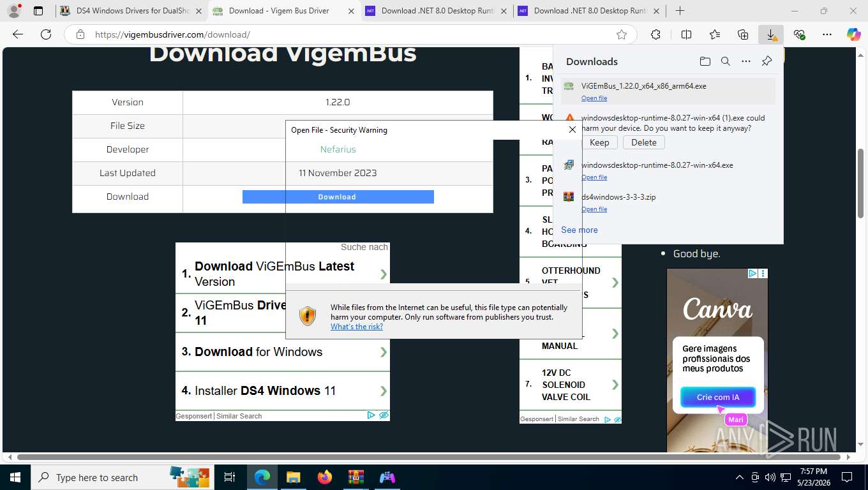This screenshot has height=490, width=868.
Task: Open file link under ViGEmBus exe
Action: point(594,98)
